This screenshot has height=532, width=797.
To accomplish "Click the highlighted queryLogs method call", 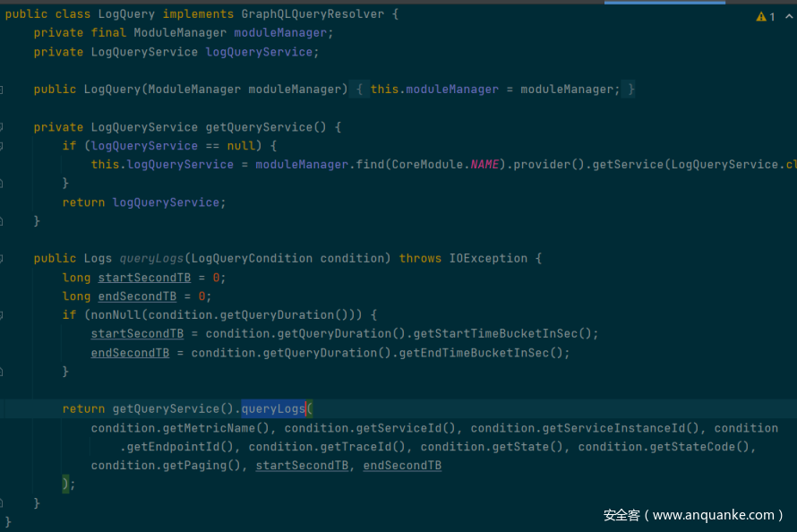I will pos(273,409).
